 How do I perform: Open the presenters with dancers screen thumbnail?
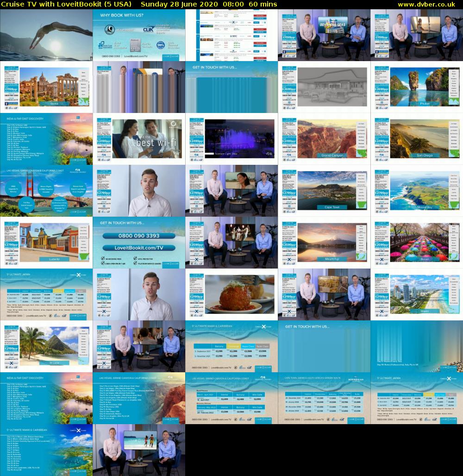click(x=231, y=243)
